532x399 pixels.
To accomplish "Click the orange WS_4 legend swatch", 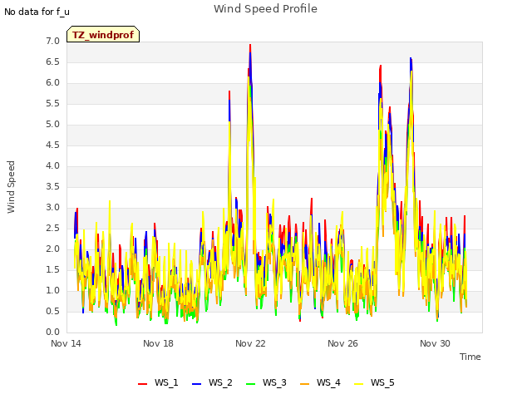I will [x=305, y=384].
